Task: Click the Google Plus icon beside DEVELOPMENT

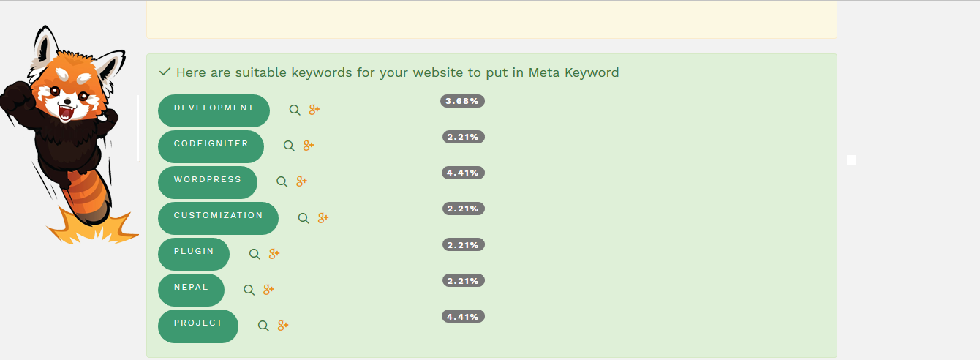Action: [x=314, y=110]
